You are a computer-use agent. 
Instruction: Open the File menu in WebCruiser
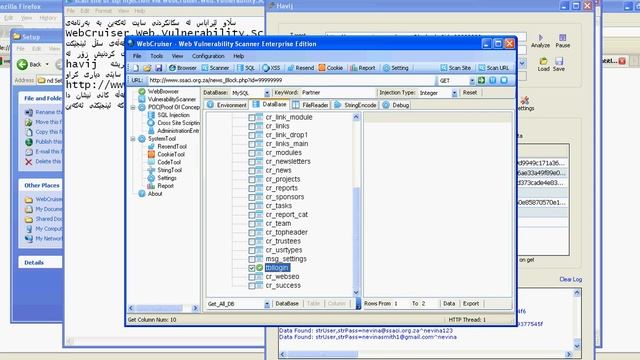tap(137, 56)
